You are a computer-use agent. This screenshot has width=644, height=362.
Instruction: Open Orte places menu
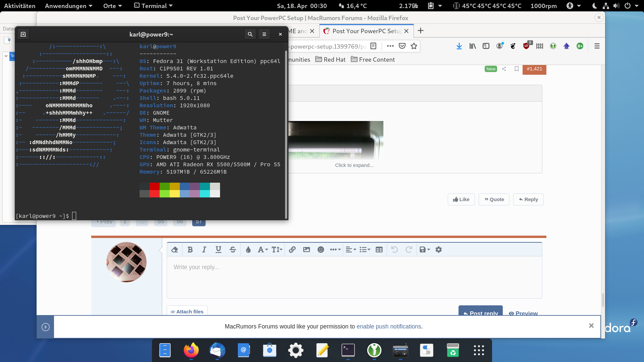click(x=112, y=6)
